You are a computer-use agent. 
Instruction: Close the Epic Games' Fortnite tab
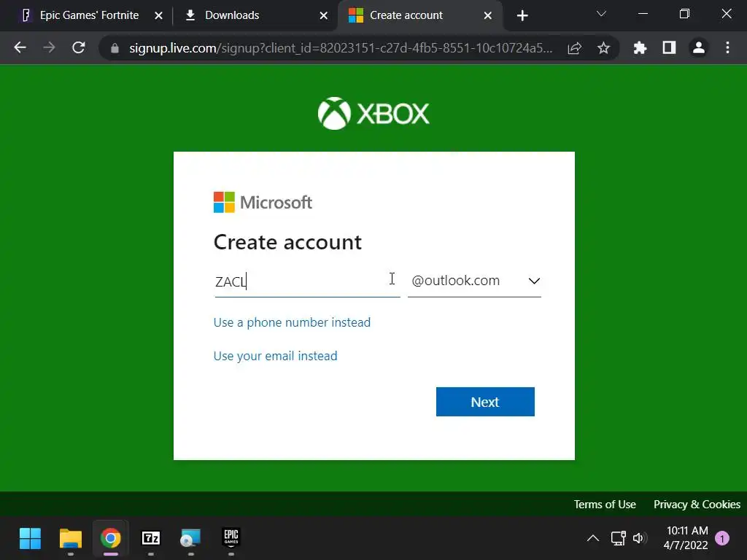[158, 16]
